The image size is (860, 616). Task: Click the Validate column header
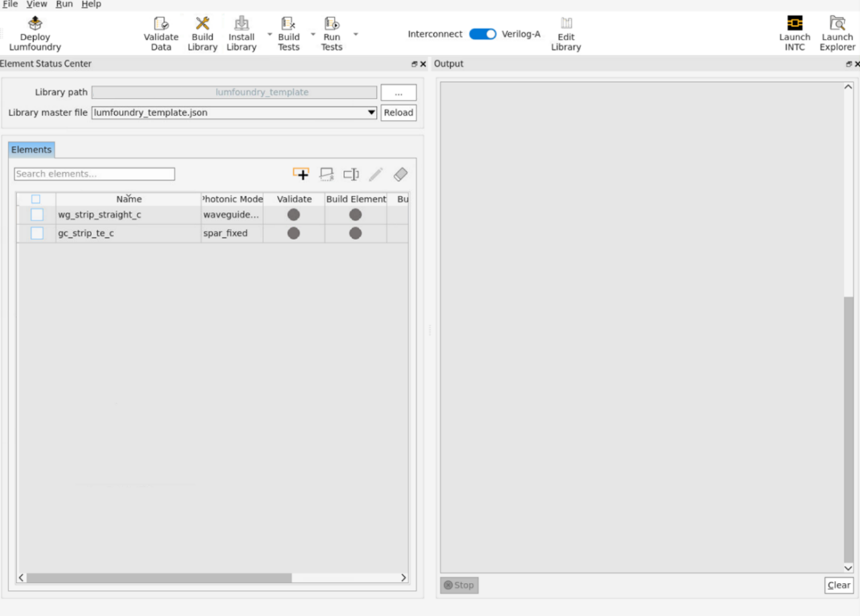294,199
